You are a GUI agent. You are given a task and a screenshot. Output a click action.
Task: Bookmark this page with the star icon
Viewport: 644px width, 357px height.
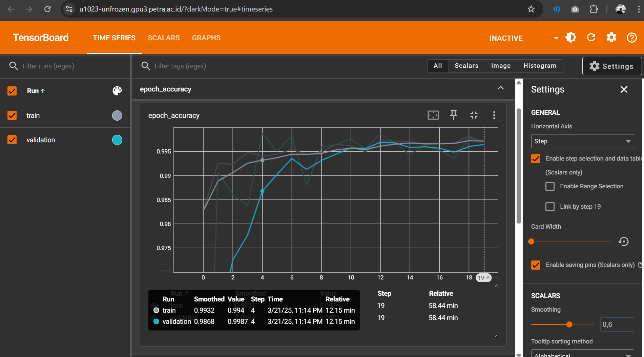(531, 9)
